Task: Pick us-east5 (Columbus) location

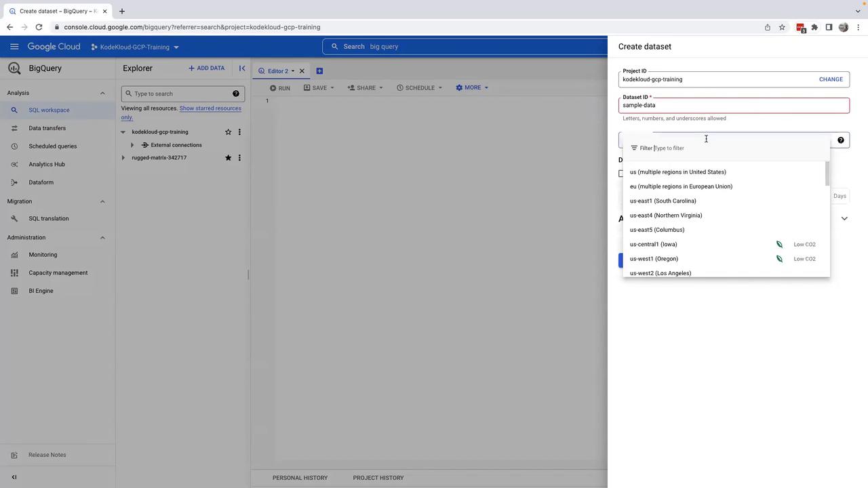Action: coord(724,230)
